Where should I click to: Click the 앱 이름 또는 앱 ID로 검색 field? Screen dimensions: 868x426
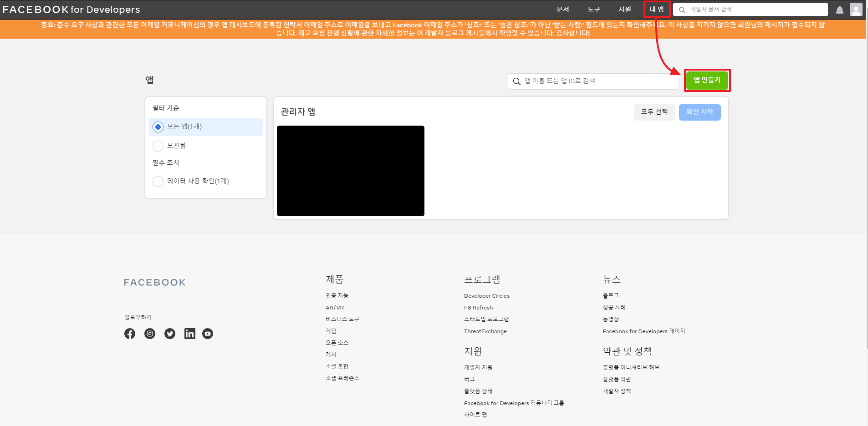593,81
